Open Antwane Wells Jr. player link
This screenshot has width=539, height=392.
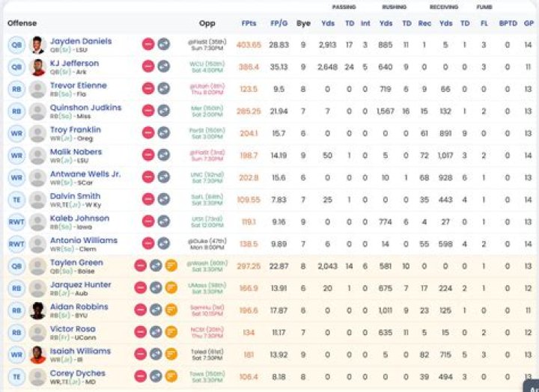(85, 174)
